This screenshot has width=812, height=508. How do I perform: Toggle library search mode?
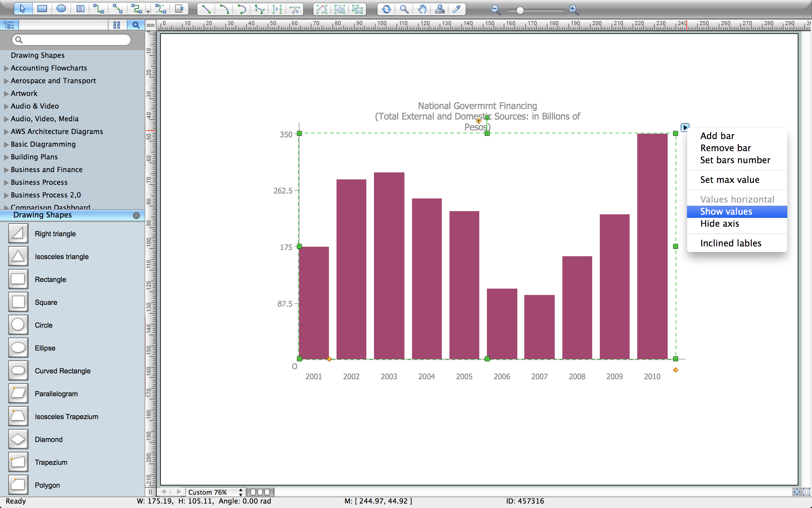[x=136, y=25]
